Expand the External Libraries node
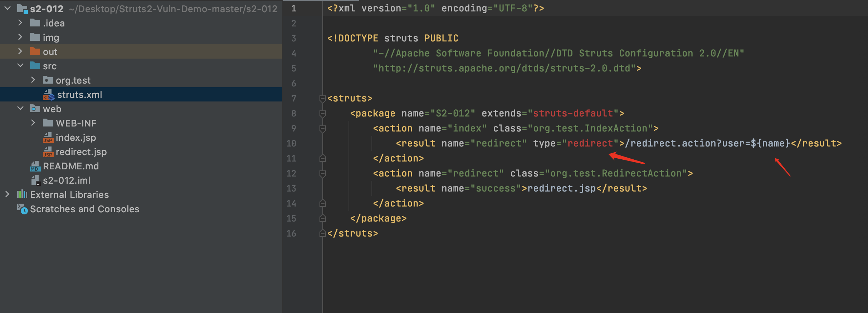The image size is (868, 313). [x=7, y=194]
